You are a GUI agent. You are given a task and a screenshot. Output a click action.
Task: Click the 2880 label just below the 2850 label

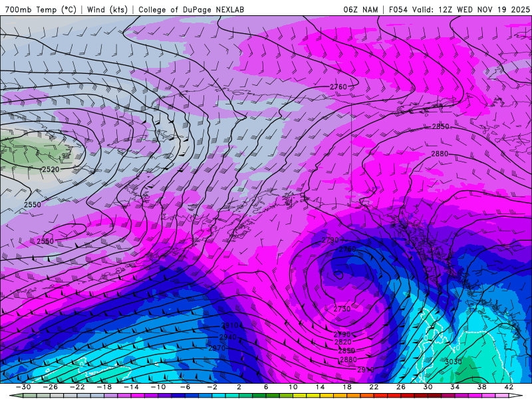coord(440,154)
